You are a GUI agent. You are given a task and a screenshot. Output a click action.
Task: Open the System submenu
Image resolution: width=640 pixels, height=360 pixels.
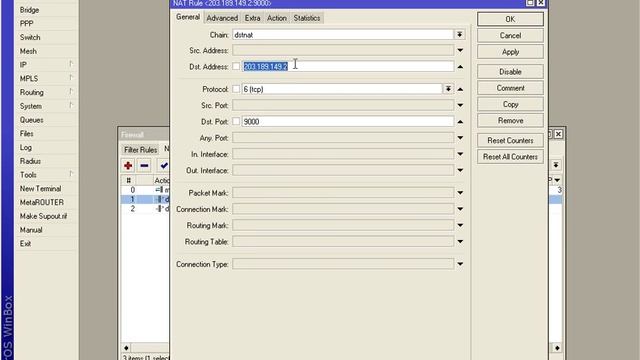tap(31, 106)
